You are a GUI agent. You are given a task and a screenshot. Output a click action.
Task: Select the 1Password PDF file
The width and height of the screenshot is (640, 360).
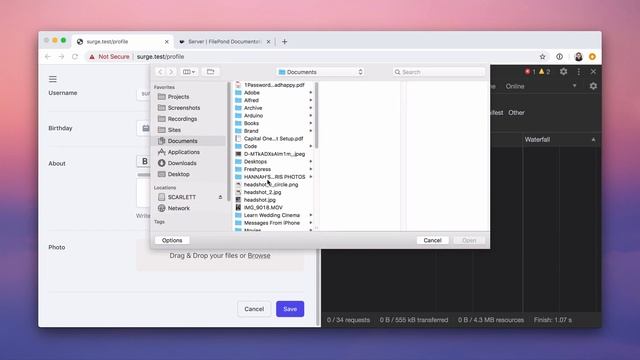274,85
